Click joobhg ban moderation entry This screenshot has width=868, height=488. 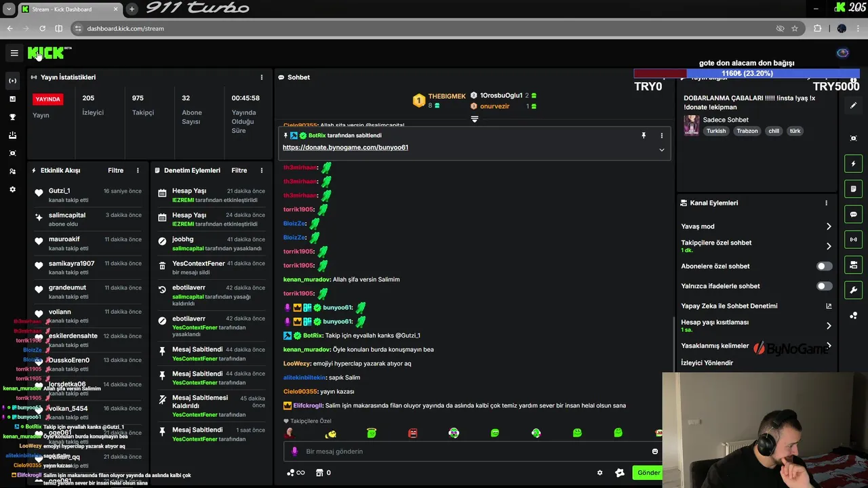tap(210, 244)
